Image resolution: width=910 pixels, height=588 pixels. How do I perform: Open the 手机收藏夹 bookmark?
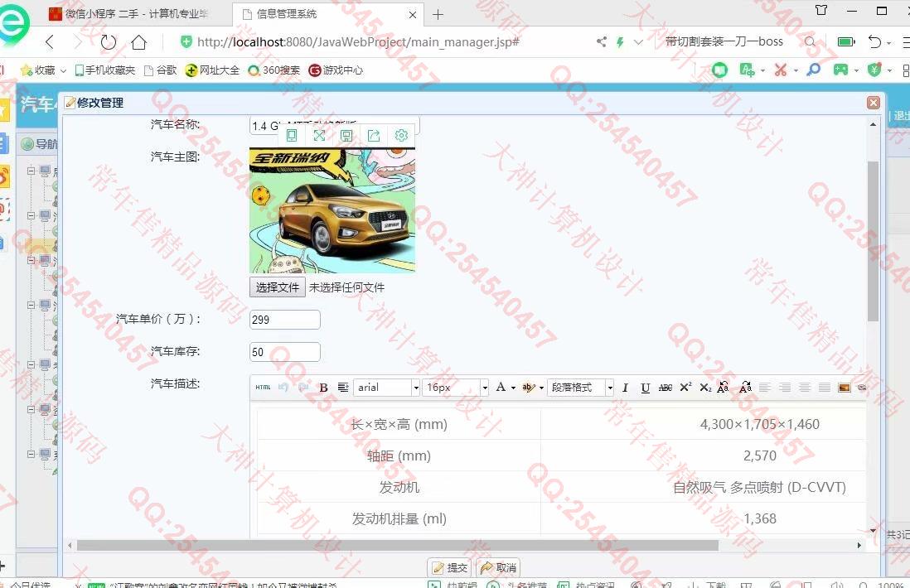(x=104, y=70)
